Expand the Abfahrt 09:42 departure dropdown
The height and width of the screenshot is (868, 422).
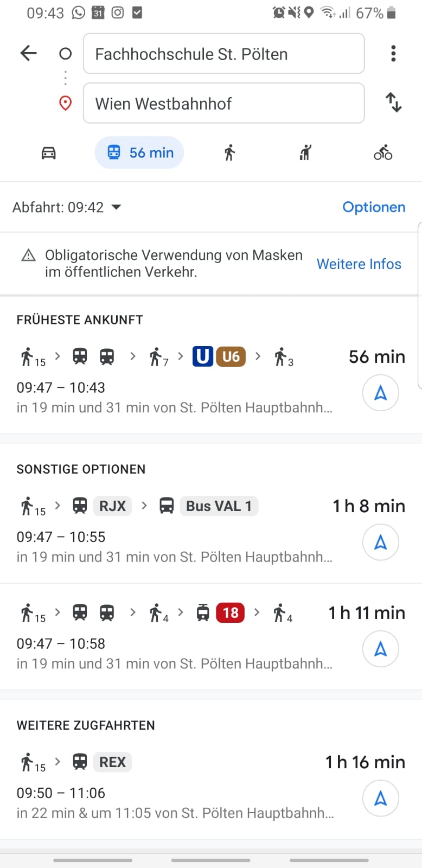(67, 207)
